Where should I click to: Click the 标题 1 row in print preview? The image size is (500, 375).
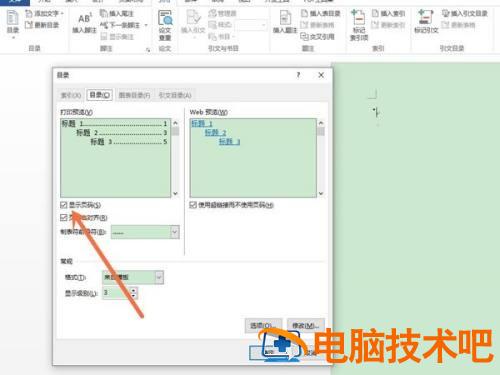pos(114,124)
